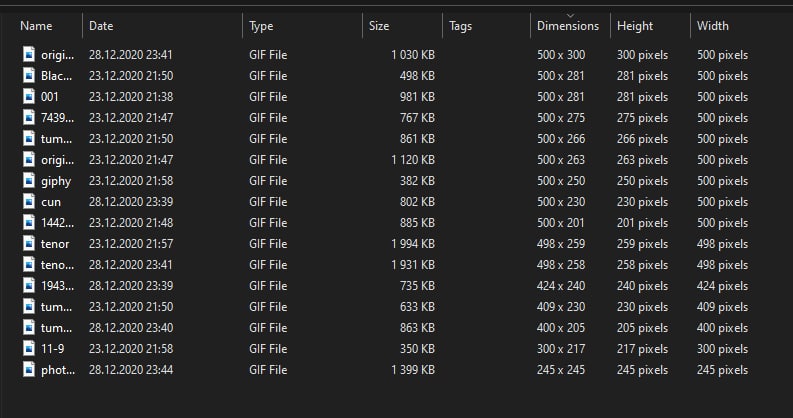
Task: Click the icon for the phot... file
Action: pyautogui.click(x=29, y=369)
